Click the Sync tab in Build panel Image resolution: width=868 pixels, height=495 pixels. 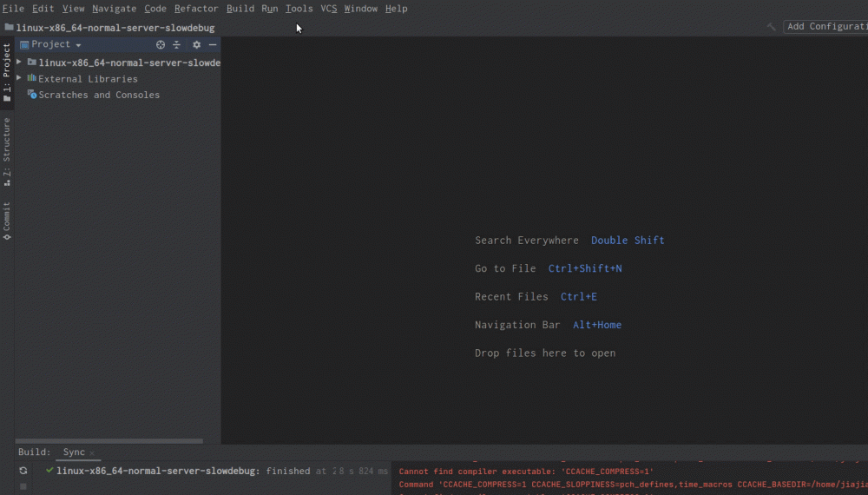(x=74, y=452)
